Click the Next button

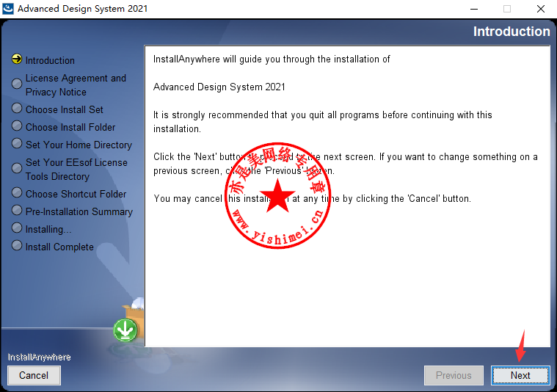[520, 375]
